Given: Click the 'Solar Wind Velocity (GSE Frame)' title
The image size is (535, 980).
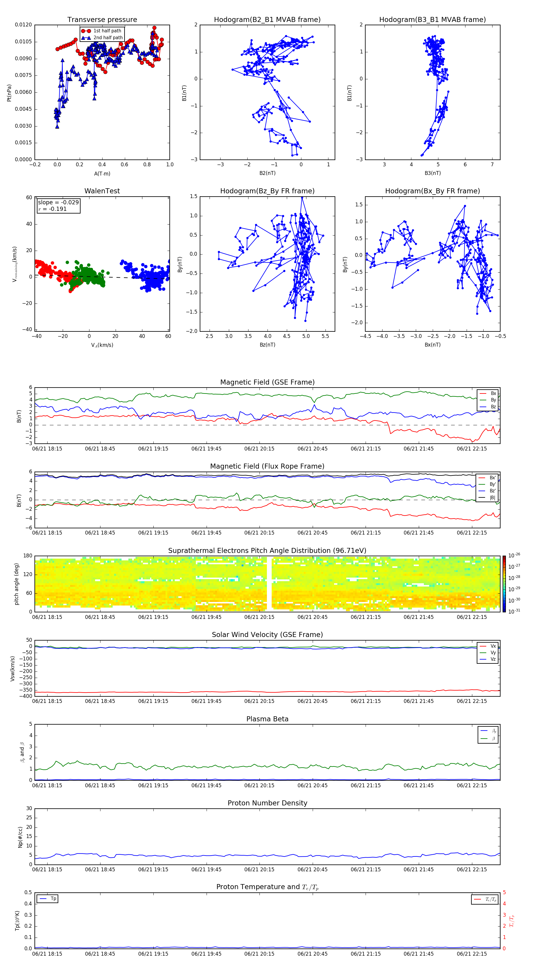Looking at the screenshot, I should point(267,635).
